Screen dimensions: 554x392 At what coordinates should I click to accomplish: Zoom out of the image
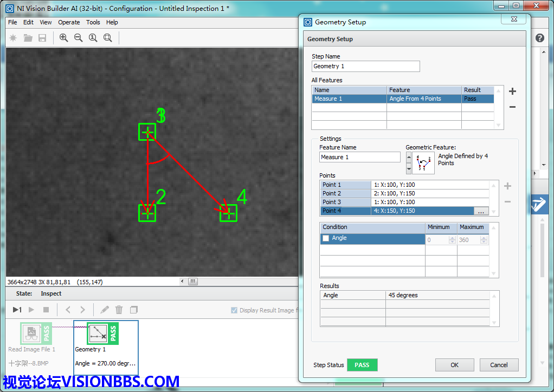pos(78,38)
